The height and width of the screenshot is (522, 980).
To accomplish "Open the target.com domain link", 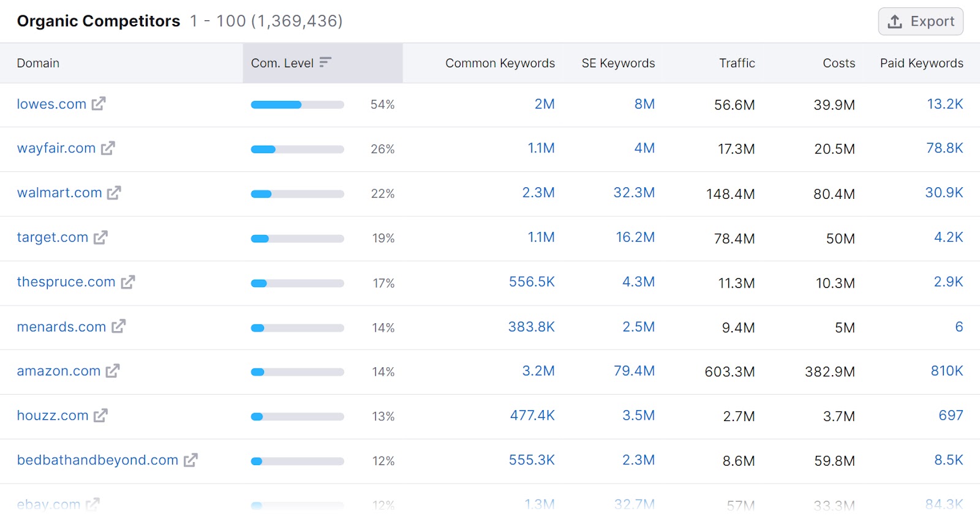I will 53,237.
